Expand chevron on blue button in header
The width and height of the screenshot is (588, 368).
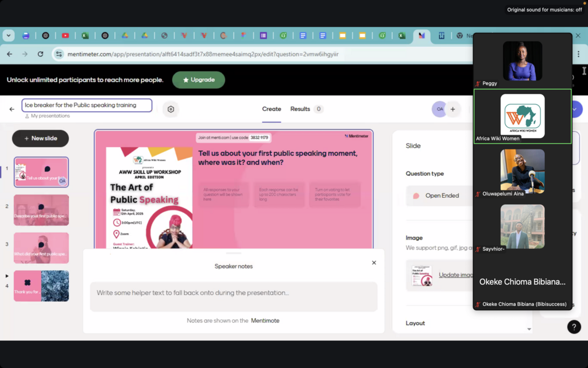click(575, 109)
